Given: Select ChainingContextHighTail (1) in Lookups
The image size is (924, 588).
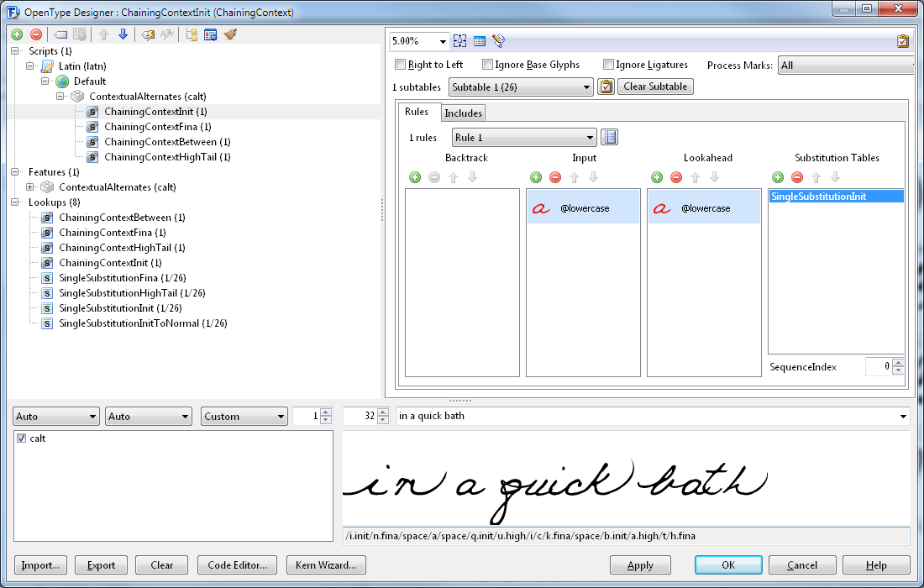Looking at the screenshot, I should click(x=122, y=248).
